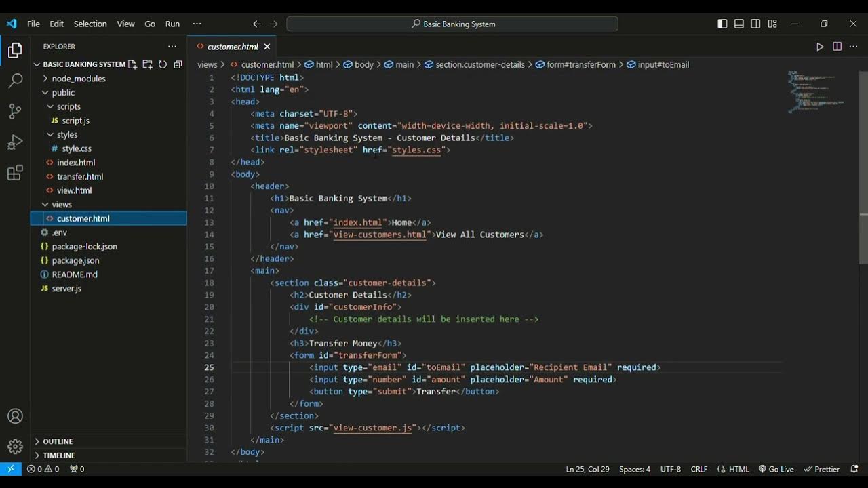Screen dimensions: 868x488
Task: Close the customer.html tab
Action: 267,47
